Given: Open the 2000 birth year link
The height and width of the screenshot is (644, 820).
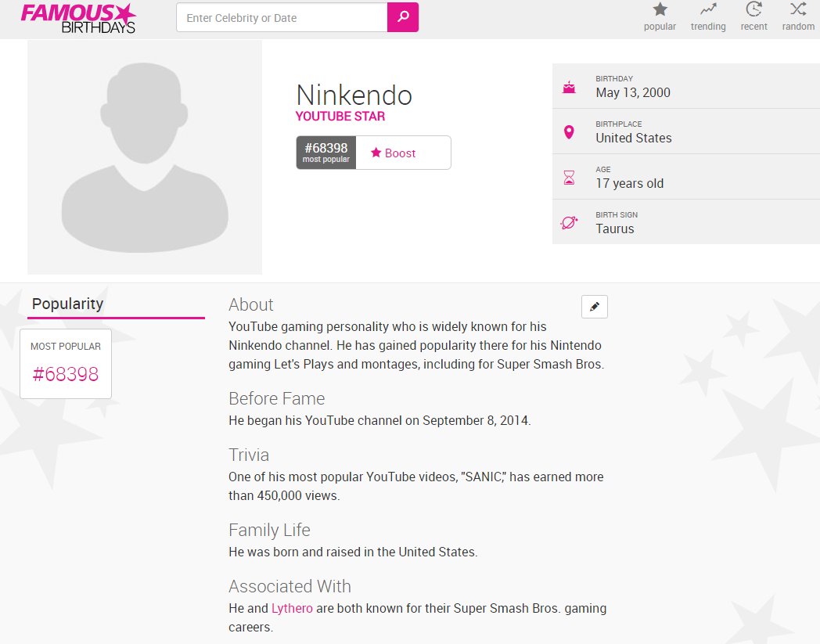Looking at the screenshot, I should point(656,92).
